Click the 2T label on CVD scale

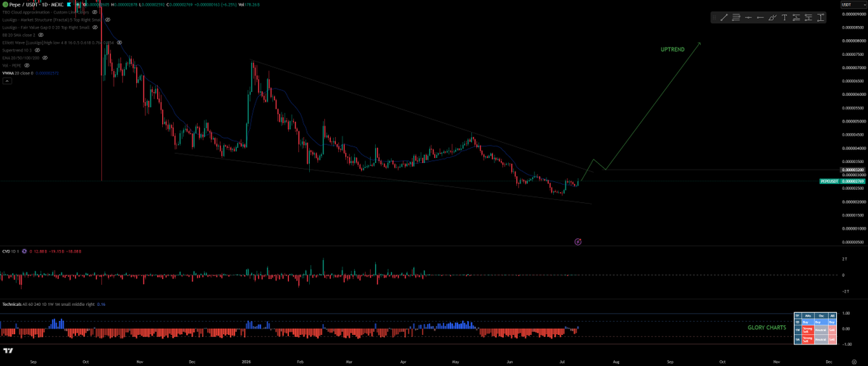[x=845, y=259]
